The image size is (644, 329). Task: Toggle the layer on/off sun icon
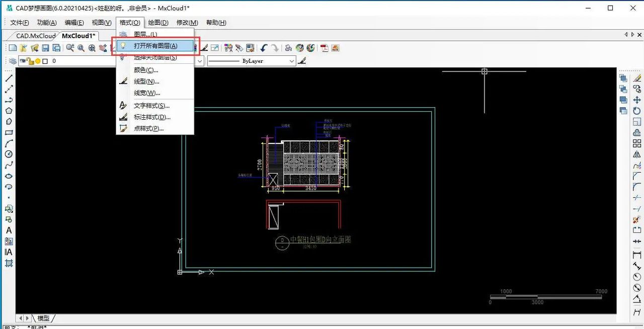(x=38, y=61)
